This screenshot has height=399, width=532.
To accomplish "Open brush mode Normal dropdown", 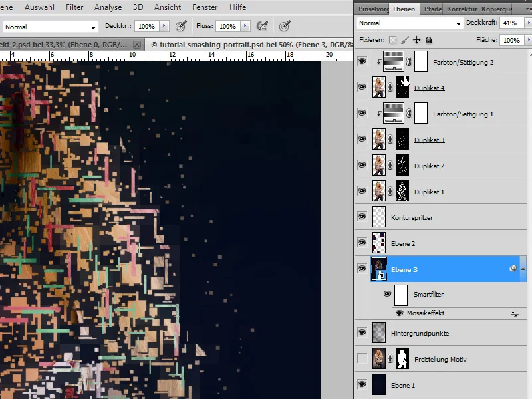I will [51, 27].
